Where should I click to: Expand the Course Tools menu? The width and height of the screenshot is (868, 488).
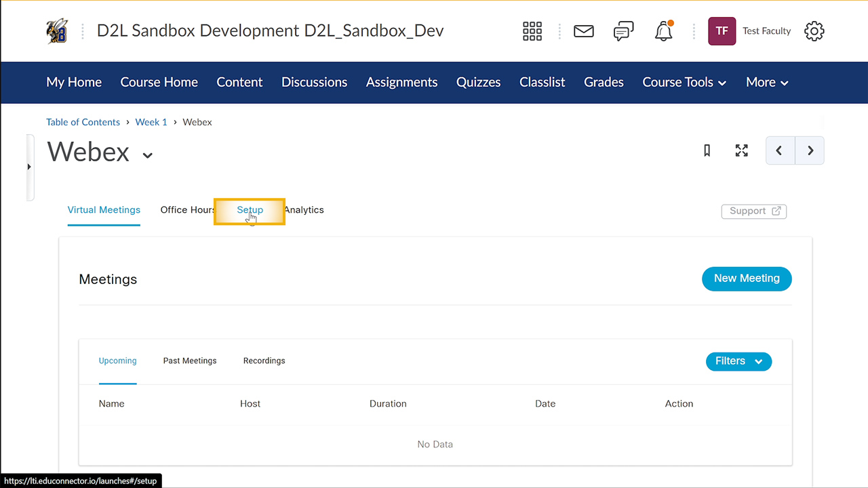point(684,82)
